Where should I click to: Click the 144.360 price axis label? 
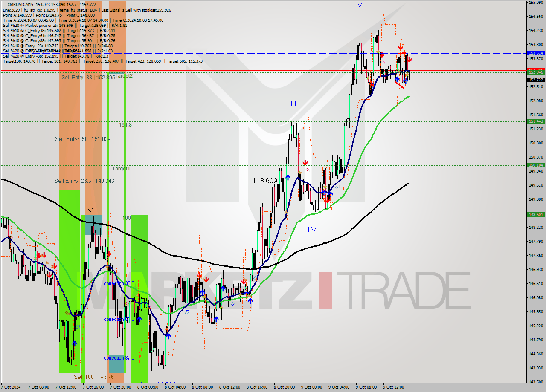coord(536,354)
